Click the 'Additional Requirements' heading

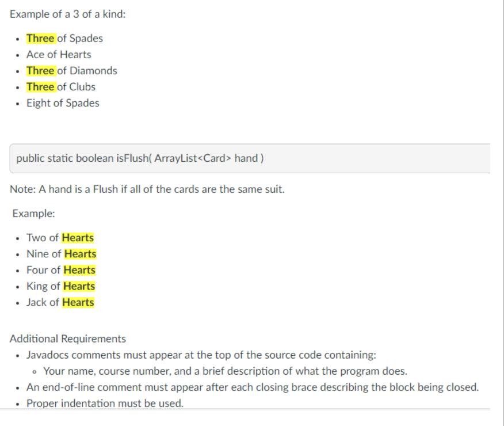[68, 338]
